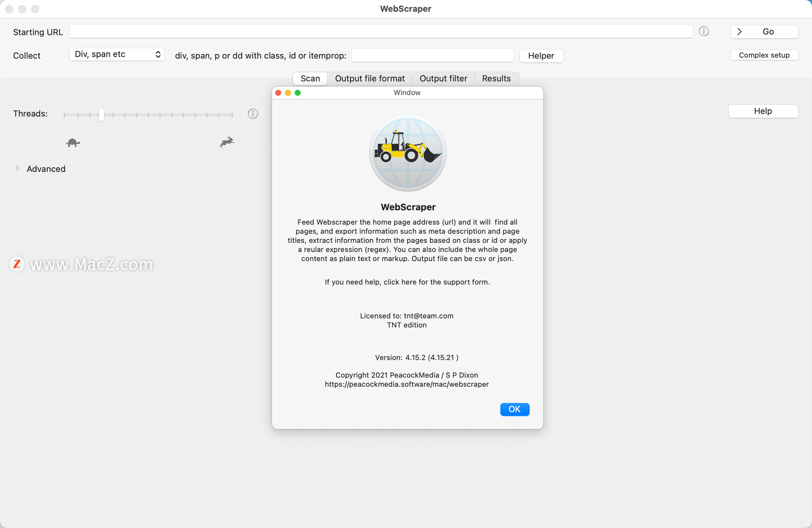Click the 'TNT edition' text
This screenshot has height=528, width=812.
(406, 325)
